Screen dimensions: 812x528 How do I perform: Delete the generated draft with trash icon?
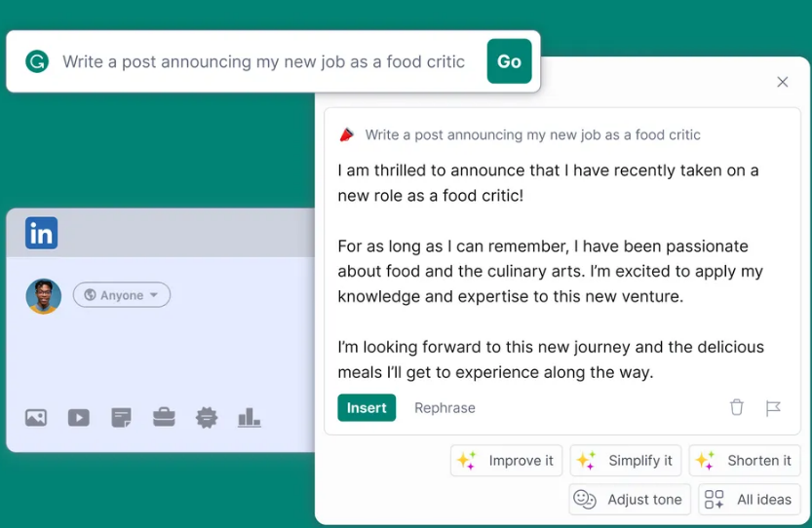(737, 407)
